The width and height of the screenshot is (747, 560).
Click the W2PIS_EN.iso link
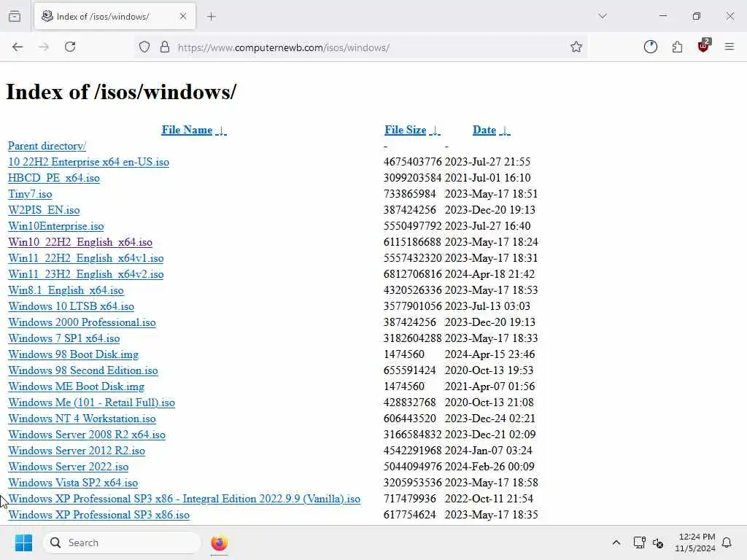[44, 210]
